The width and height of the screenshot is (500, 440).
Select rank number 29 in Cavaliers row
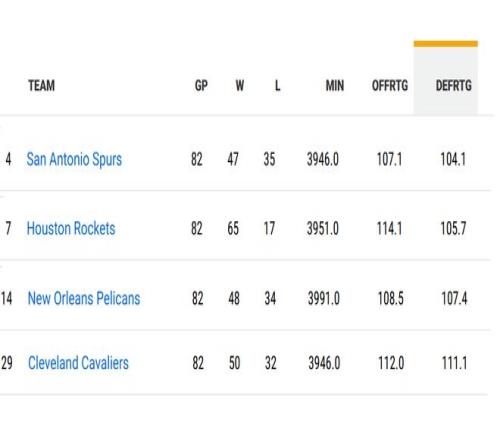click(x=7, y=363)
